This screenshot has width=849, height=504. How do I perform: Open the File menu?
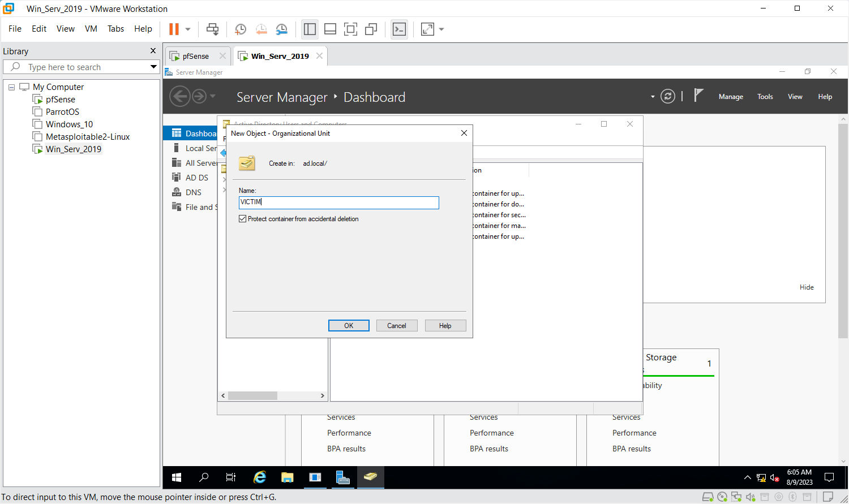(x=15, y=29)
